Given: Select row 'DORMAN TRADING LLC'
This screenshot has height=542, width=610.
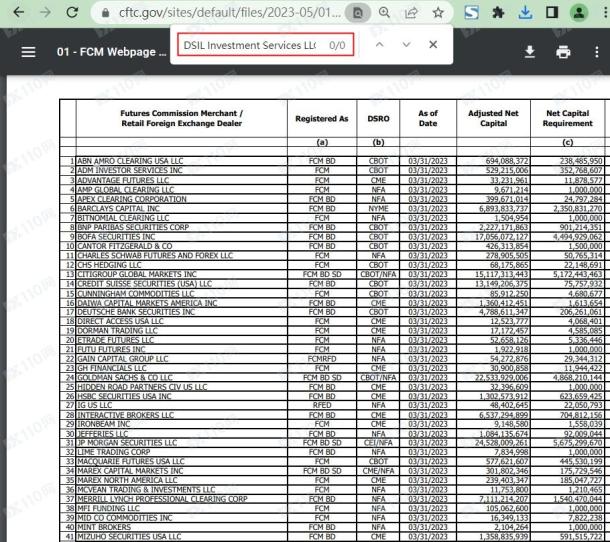Looking at the screenshot, I should (x=332, y=330).
